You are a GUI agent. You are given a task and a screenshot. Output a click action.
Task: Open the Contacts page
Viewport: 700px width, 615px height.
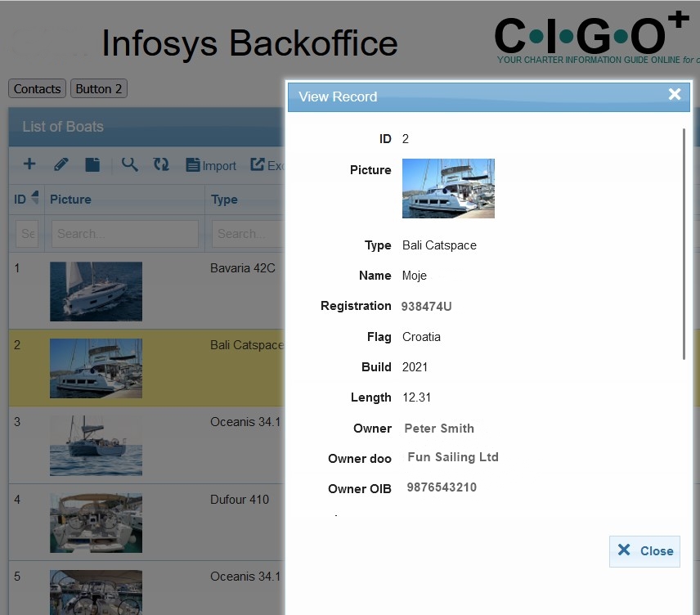(x=38, y=88)
